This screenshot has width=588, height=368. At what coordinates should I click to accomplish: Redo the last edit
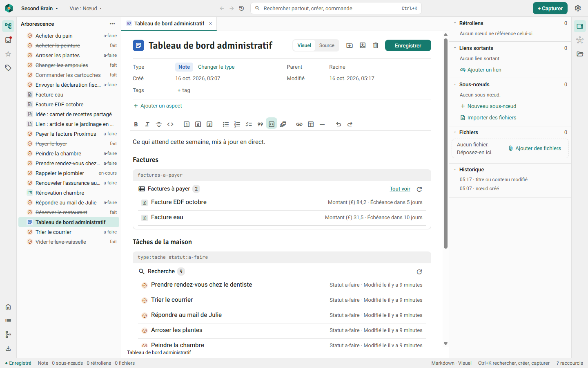pos(350,124)
